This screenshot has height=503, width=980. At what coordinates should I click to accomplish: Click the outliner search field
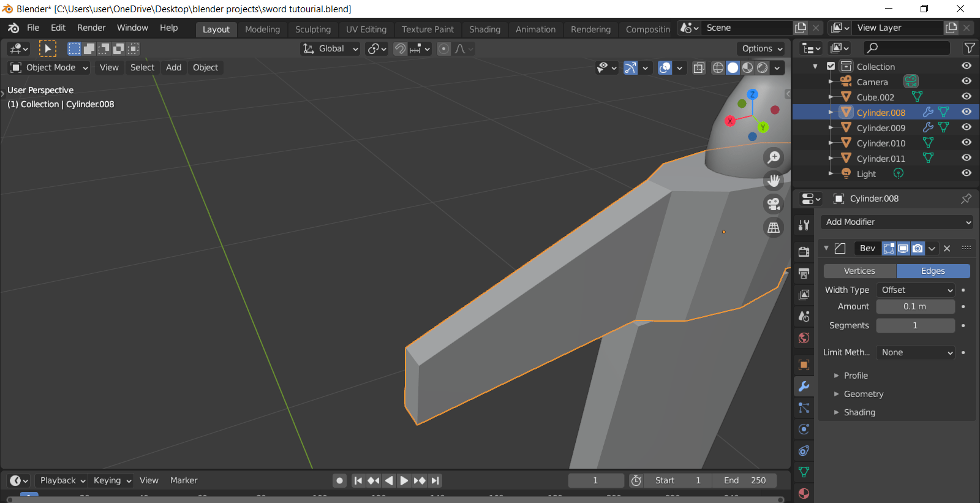pos(907,48)
